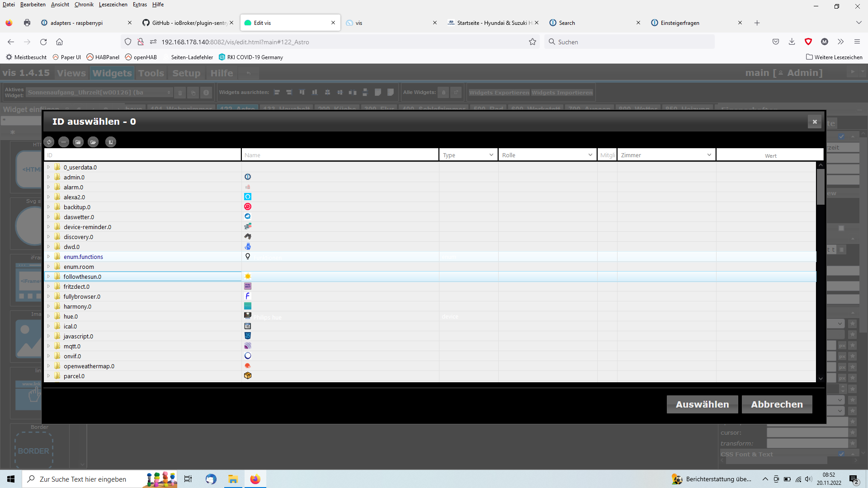The width and height of the screenshot is (868, 488).
Task: Open the Windows notification center
Action: point(854,479)
